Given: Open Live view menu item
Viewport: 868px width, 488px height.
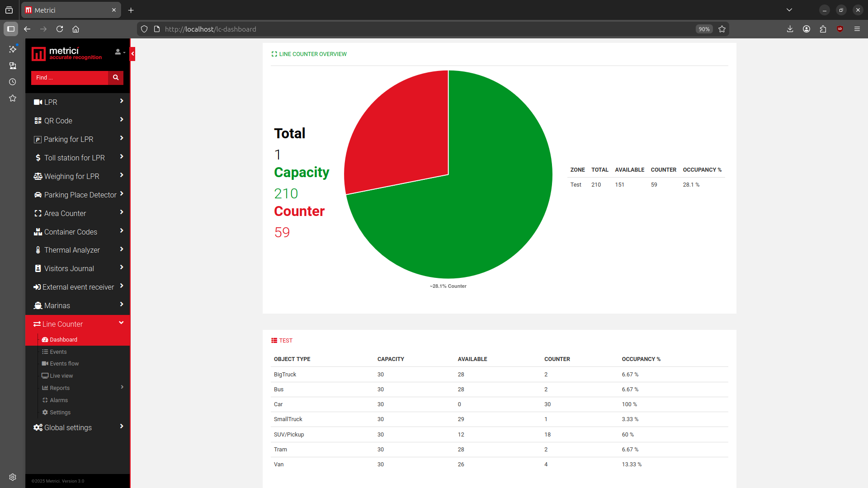Looking at the screenshot, I should [61, 376].
